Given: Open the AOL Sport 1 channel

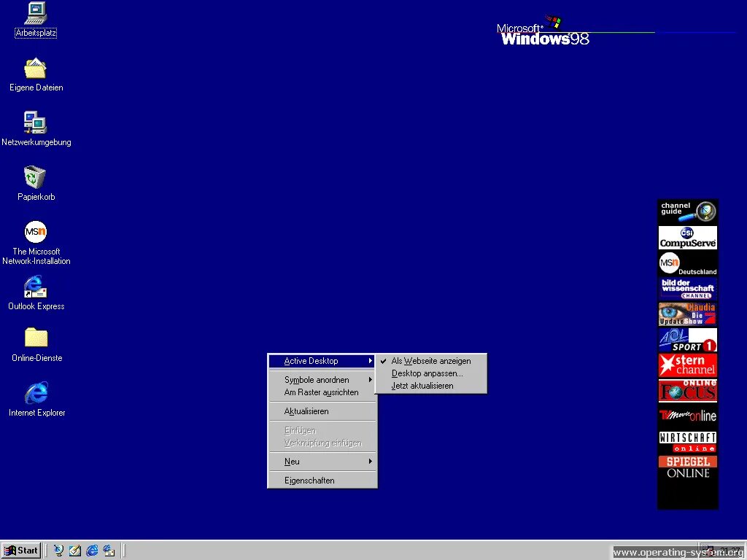Looking at the screenshot, I should tap(687, 340).
